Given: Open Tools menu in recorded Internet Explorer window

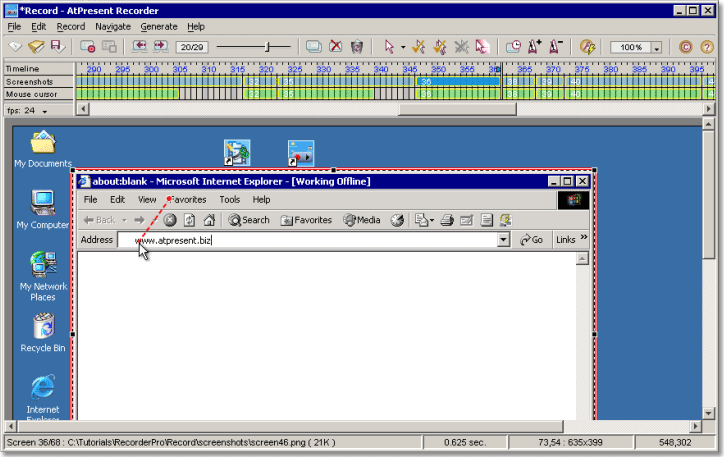Looking at the screenshot, I should pos(229,199).
